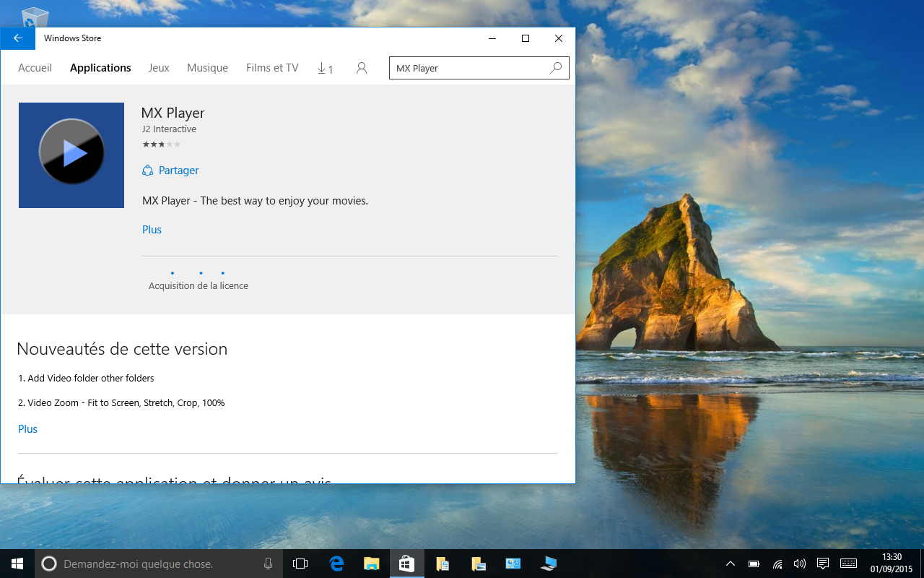
Task: Select the Films et TV tab
Action: (272, 68)
